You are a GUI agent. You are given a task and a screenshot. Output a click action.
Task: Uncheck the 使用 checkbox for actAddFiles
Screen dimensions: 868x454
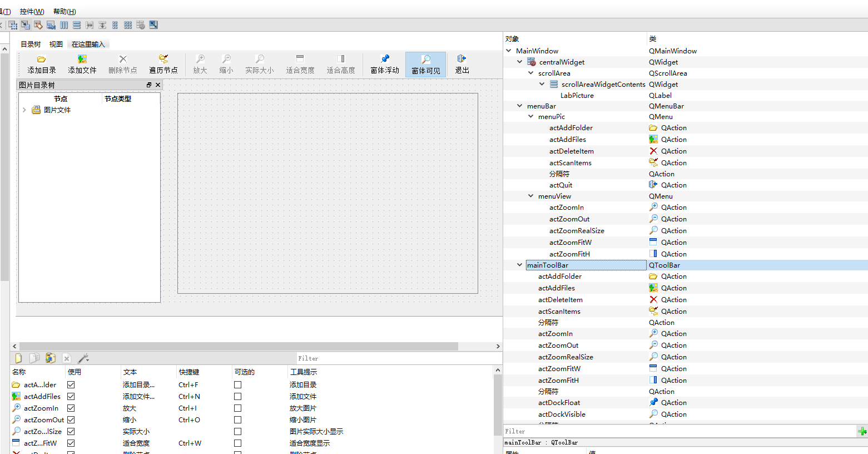(71, 397)
